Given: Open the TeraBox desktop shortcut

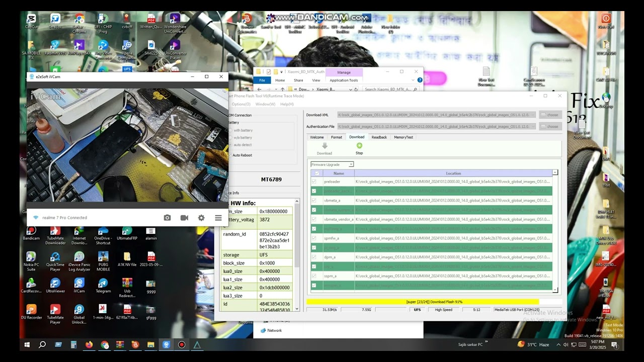Looking at the screenshot, I should (x=55, y=21).
